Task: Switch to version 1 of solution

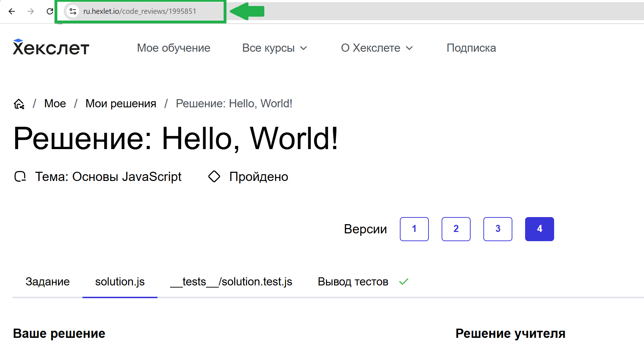Action: click(x=414, y=229)
